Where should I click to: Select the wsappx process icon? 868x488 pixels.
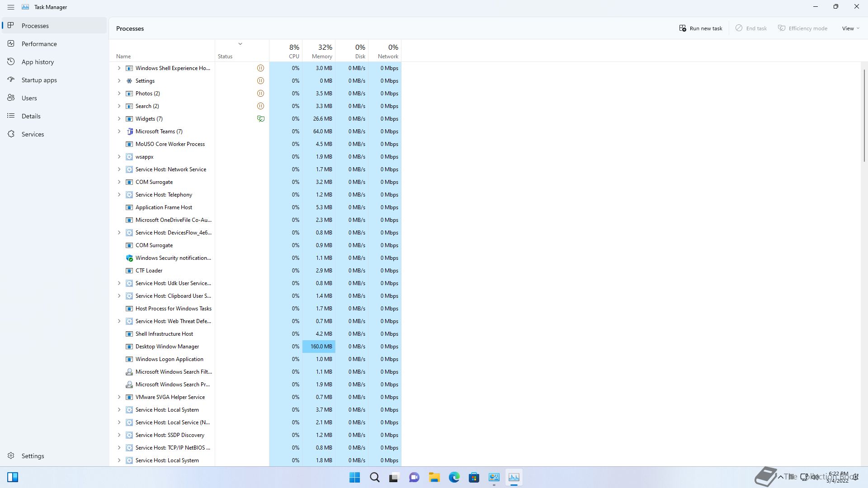point(129,157)
